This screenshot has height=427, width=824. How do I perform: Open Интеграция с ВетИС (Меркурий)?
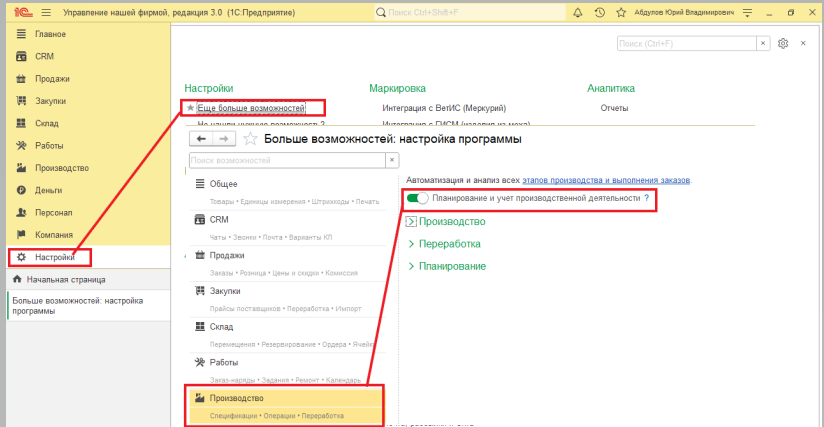tap(444, 108)
